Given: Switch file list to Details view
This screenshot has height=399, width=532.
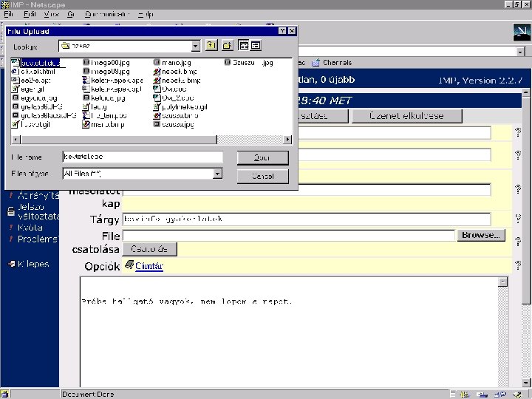Looking at the screenshot, I should tap(256, 45).
